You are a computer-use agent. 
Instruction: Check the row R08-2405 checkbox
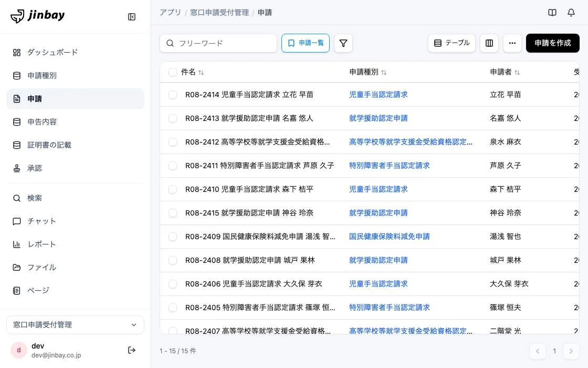pos(173,308)
